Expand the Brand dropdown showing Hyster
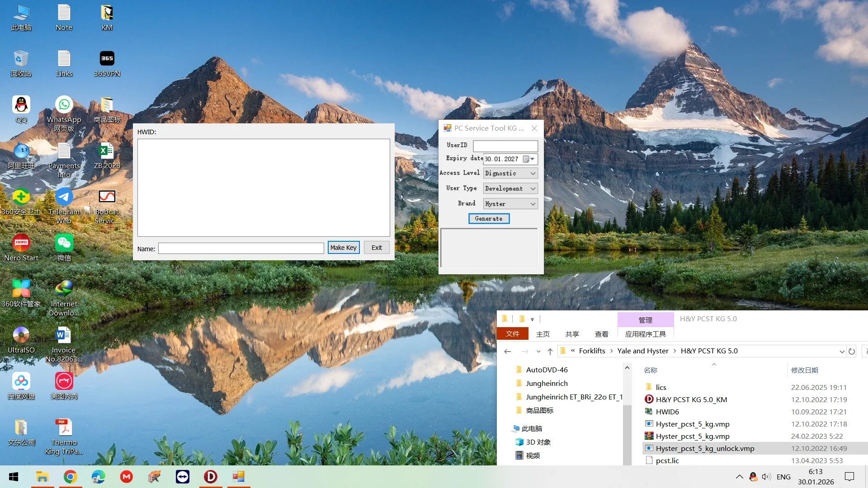The width and height of the screenshot is (868, 488). [x=533, y=204]
